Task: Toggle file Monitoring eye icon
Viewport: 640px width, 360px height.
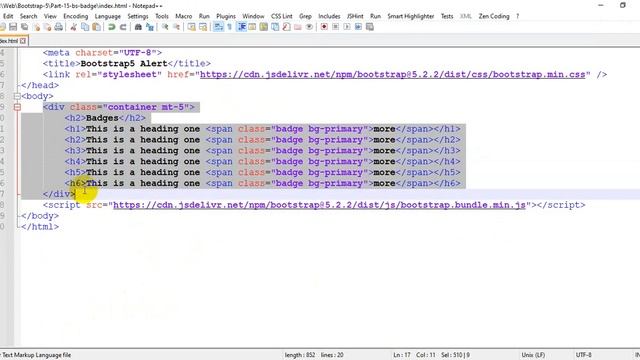Action: tap(309, 27)
